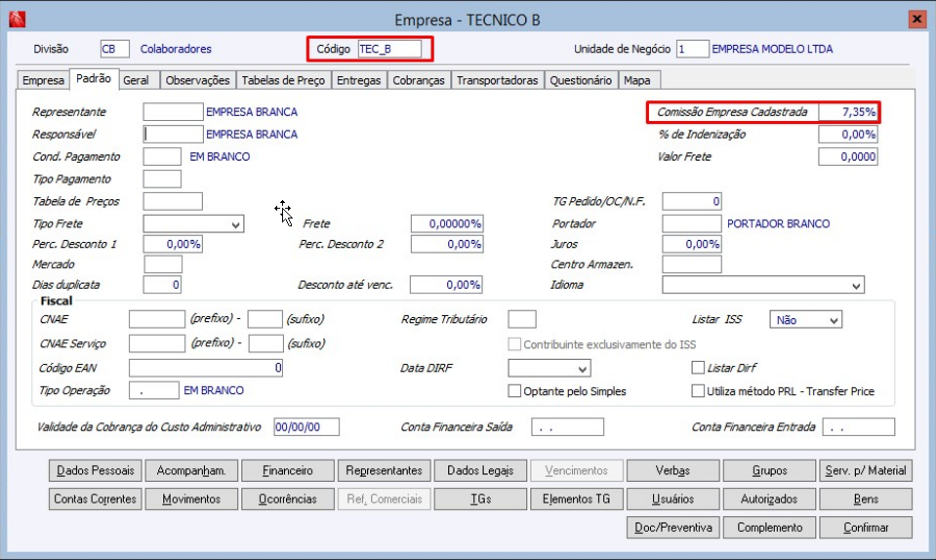Image resolution: width=936 pixels, height=560 pixels.
Task: Click the Tabela de Preços field
Action: [173, 202]
